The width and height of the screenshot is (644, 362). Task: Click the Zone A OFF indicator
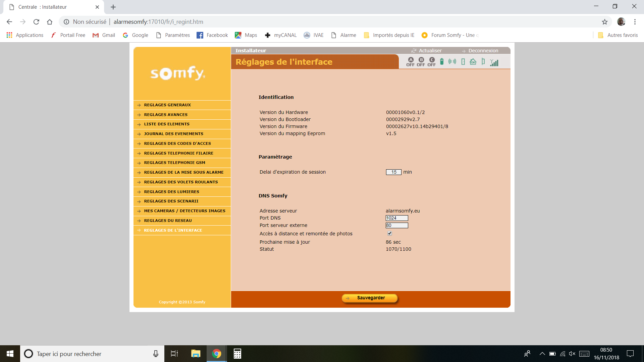[x=411, y=62]
